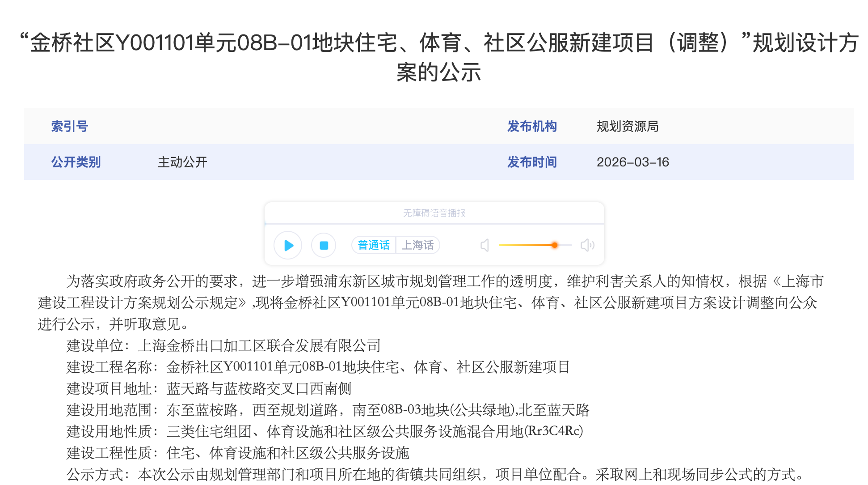Click the 发布时间 field label
This screenshot has width=868, height=485.
tap(531, 162)
